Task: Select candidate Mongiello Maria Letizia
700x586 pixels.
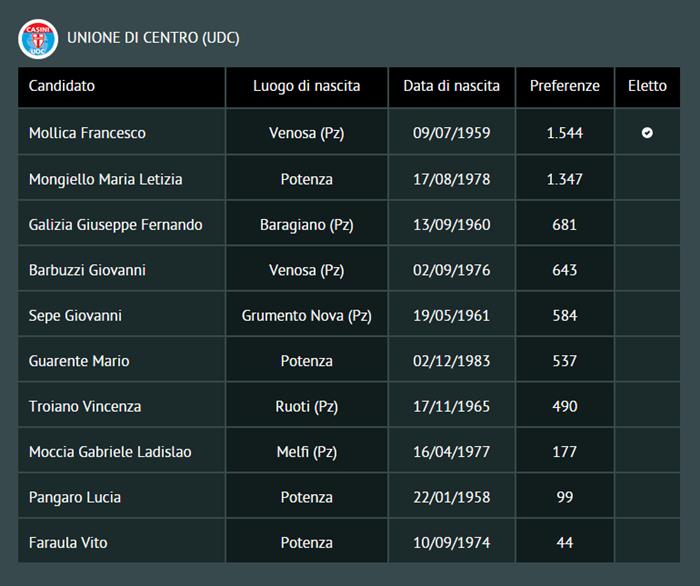Action: (105, 179)
